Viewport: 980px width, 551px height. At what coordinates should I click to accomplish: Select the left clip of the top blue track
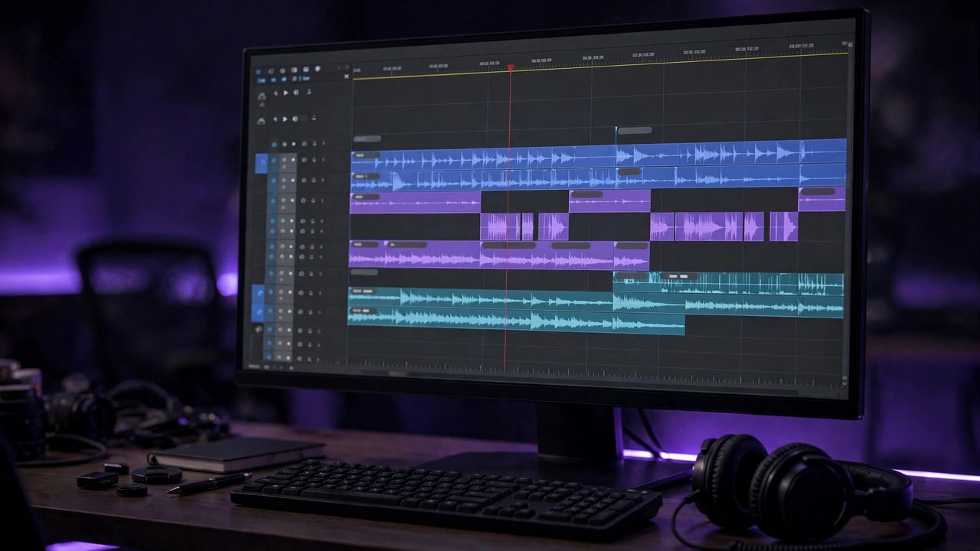click(483, 158)
